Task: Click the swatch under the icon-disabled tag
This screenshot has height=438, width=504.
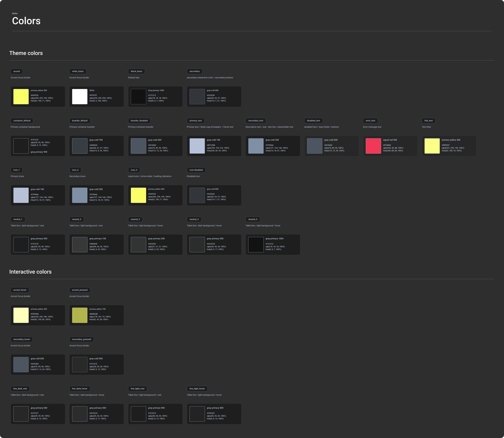Action: tap(197, 195)
